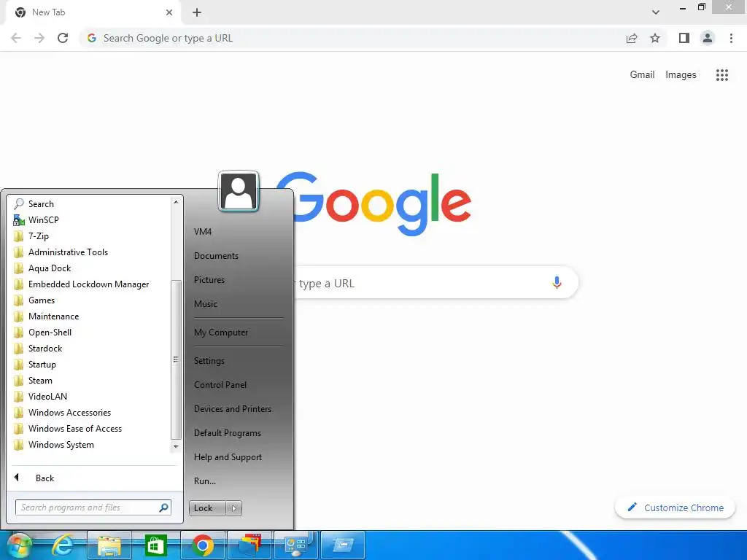
Task: Switch to Chrome in the taskbar
Action: pyautogui.click(x=203, y=545)
